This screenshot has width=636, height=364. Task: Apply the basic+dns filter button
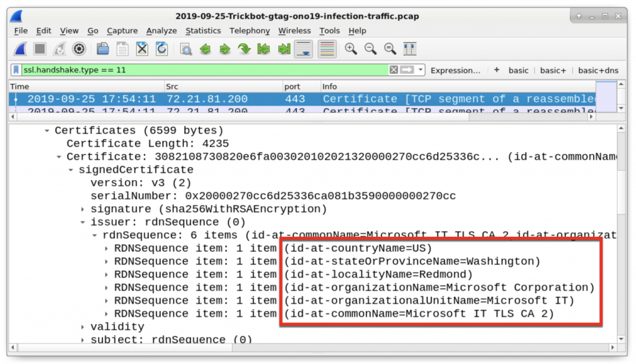598,70
